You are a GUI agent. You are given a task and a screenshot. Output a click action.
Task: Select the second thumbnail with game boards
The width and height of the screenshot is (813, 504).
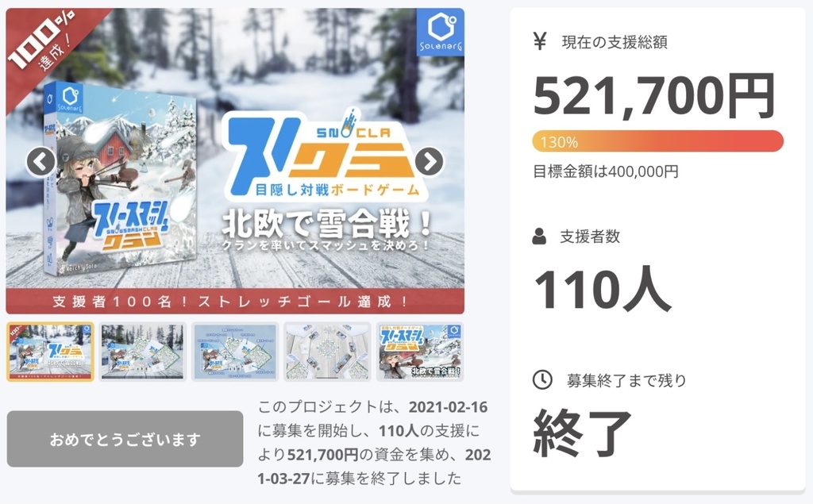click(x=143, y=352)
